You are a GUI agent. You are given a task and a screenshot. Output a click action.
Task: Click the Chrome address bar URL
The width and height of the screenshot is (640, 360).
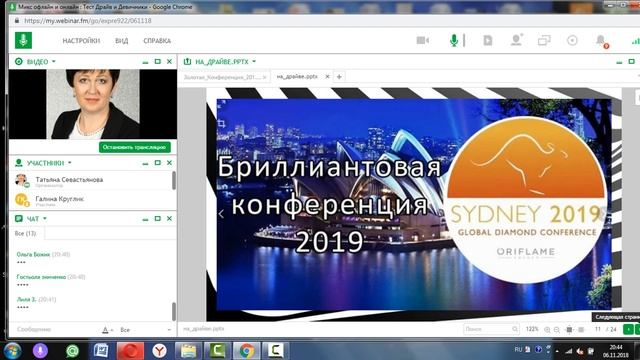pyautogui.click(x=88, y=20)
